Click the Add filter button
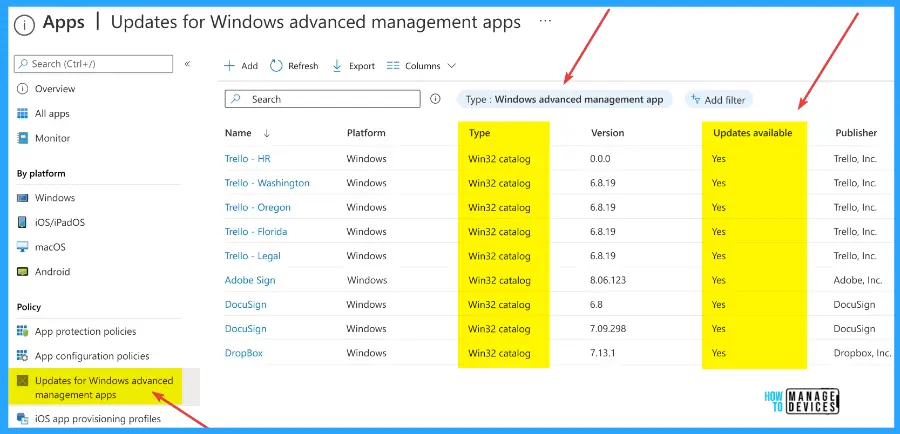This screenshot has height=434, width=900. pos(718,99)
